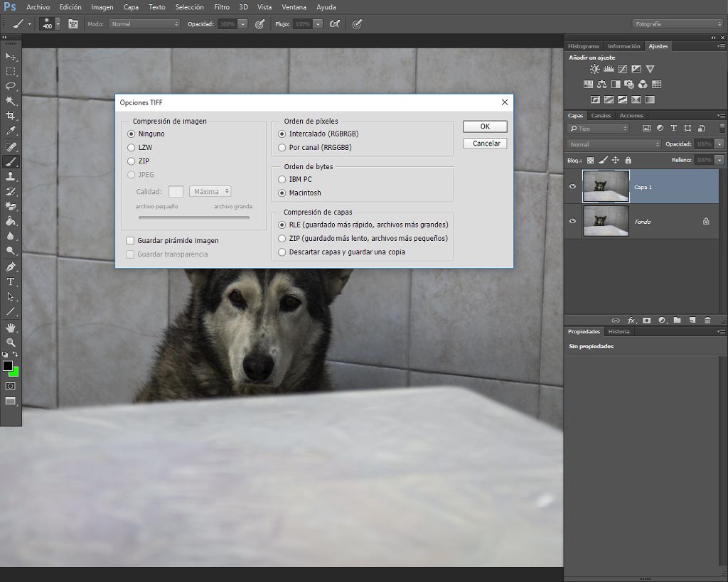
Task: Click Cancelar in TIFF options dialog
Action: (x=485, y=144)
